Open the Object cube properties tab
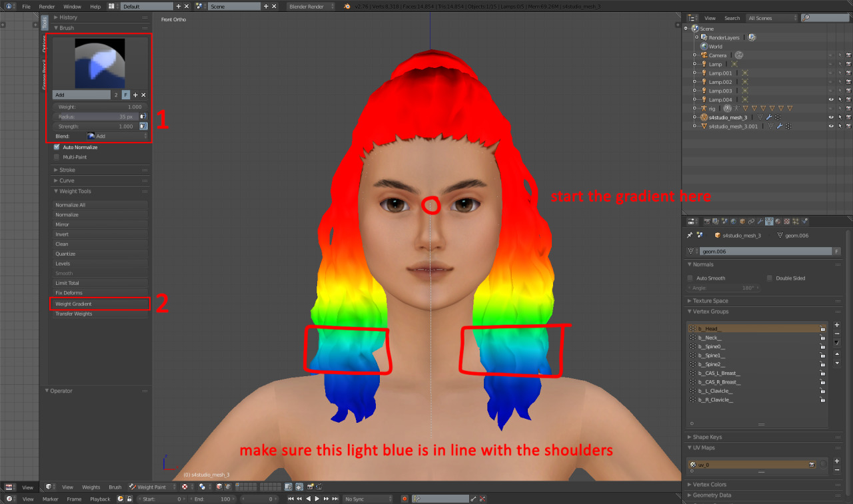 pyautogui.click(x=742, y=222)
